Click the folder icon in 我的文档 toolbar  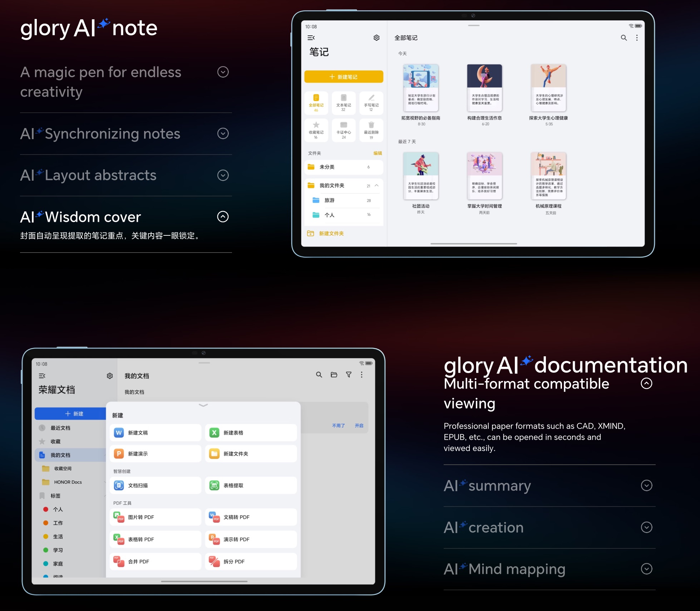pyautogui.click(x=334, y=375)
